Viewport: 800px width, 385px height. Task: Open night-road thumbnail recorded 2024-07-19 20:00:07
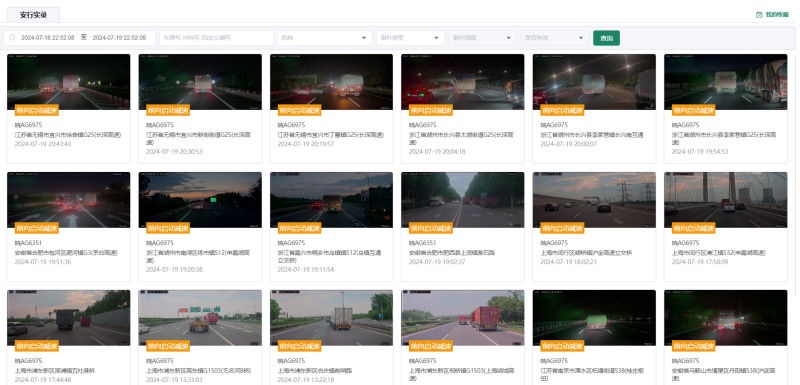pos(594,82)
